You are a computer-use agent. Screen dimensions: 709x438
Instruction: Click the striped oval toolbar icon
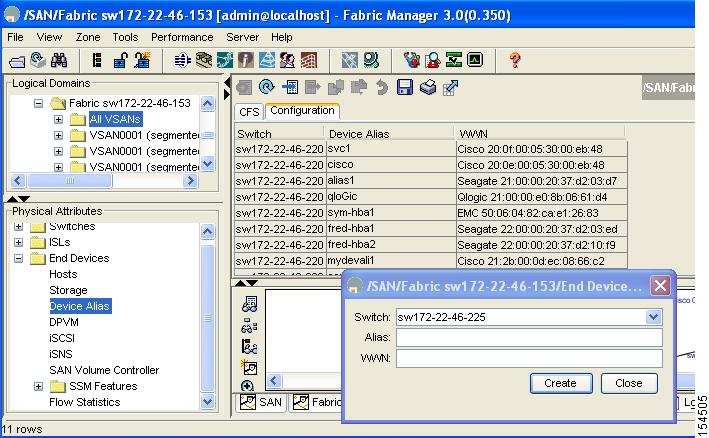(x=182, y=60)
